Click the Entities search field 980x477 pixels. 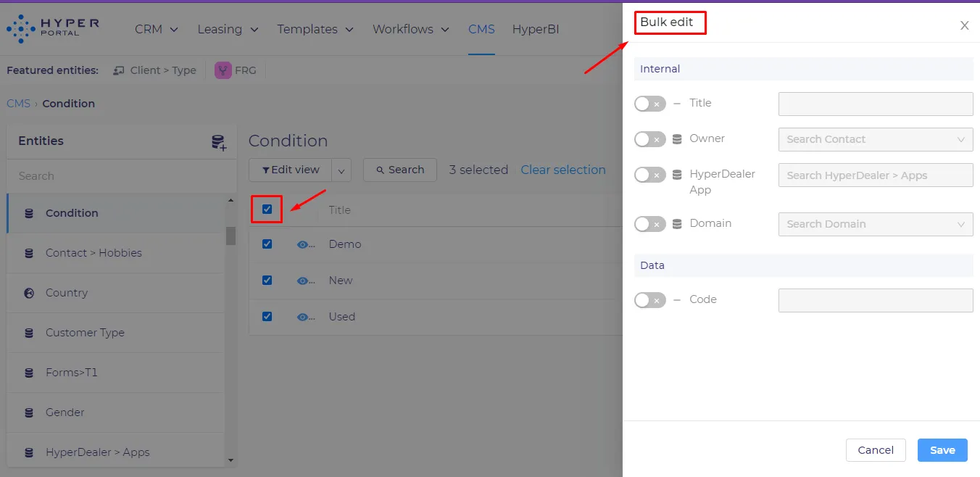[122, 176]
